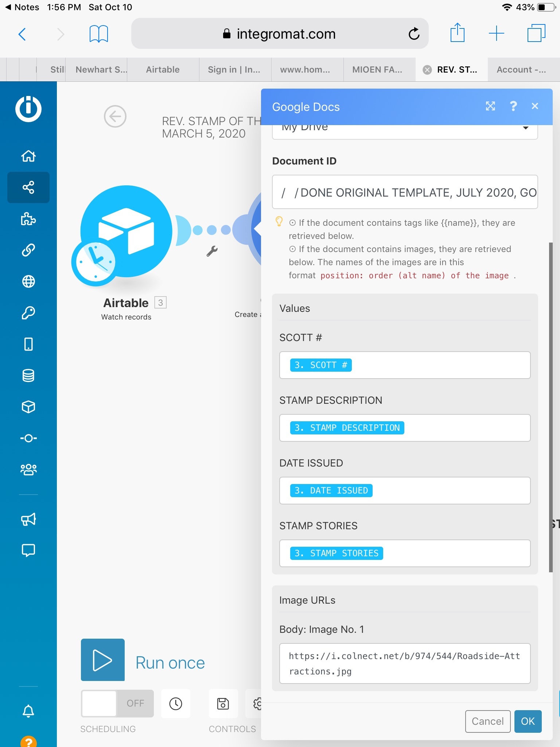This screenshot has height=747, width=560.
Task: Open the Flow control sidebar icon
Action: (28, 438)
